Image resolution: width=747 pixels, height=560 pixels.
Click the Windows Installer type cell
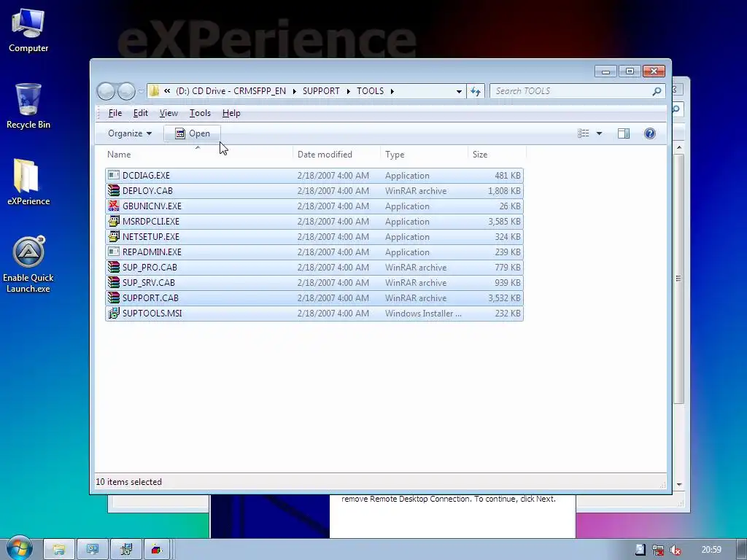pyautogui.click(x=423, y=313)
